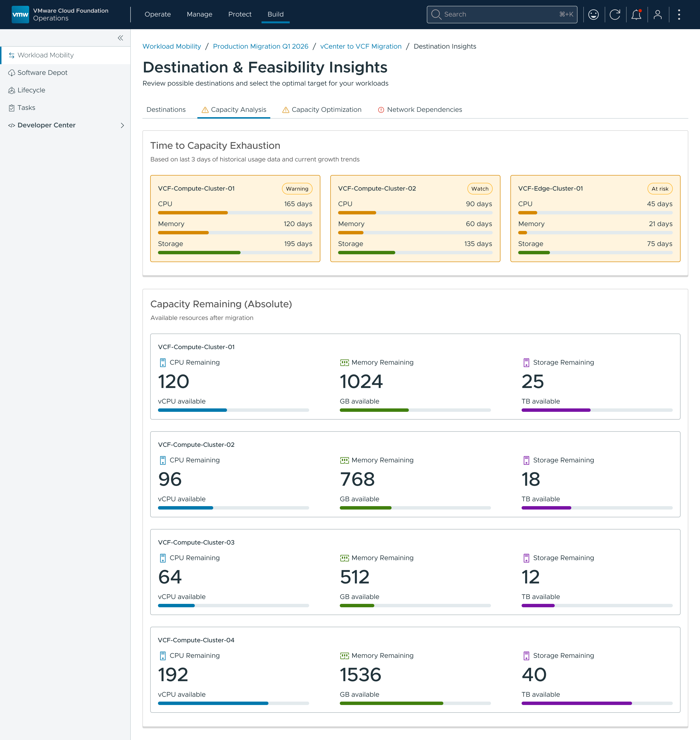
Task: Click Cluster-04 Memory Remaining icon
Action: tap(344, 656)
